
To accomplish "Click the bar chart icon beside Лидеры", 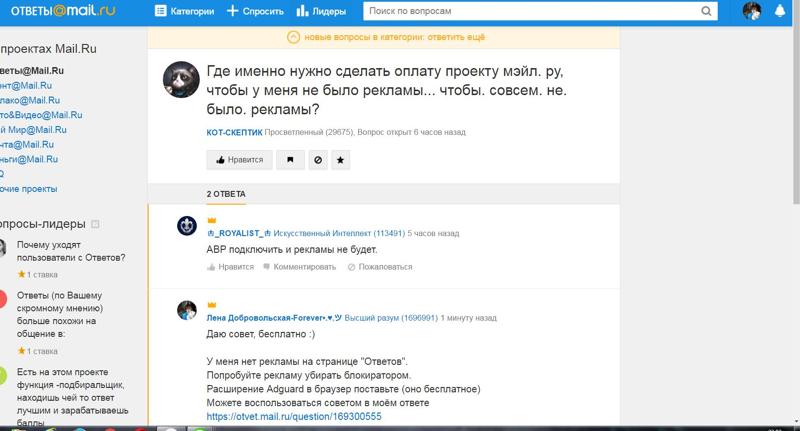I will coord(303,11).
